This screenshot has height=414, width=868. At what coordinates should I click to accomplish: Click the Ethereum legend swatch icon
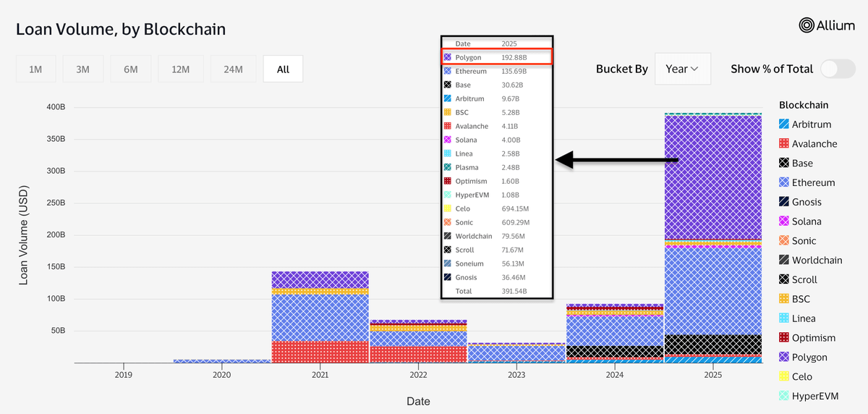pos(783,183)
